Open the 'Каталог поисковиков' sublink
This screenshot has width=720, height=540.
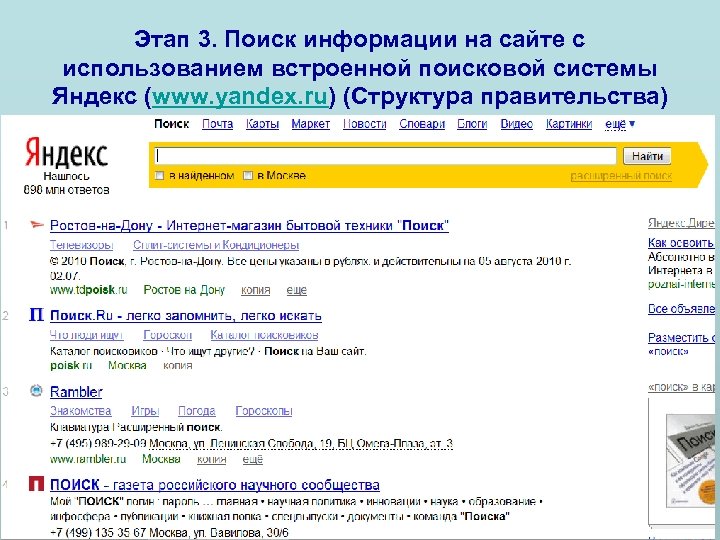(x=264, y=335)
